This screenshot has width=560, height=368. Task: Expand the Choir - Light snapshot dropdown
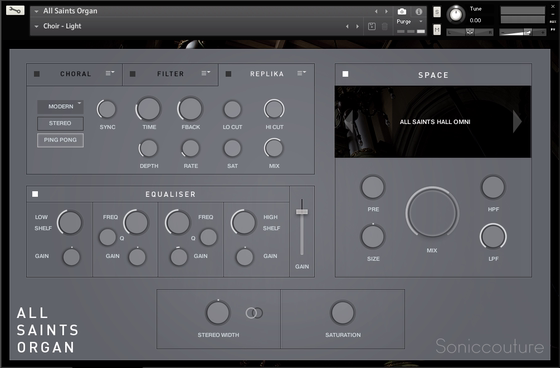[36, 26]
